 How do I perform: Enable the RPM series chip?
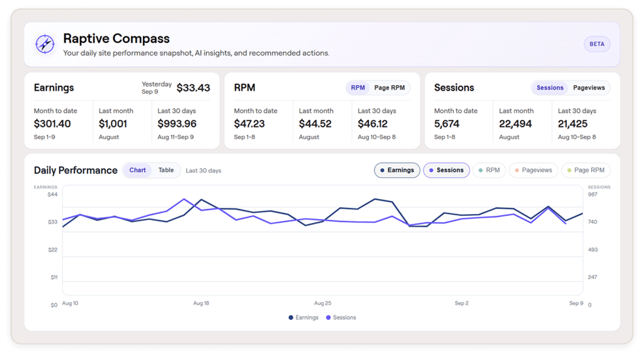pyautogui.click(x=489, y=170)
